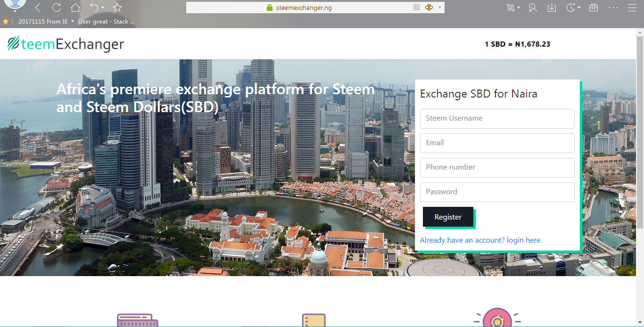
Task: Click the '1 SBD = ₦1,678.23' rate text
Action: click(x=517, y=44)
